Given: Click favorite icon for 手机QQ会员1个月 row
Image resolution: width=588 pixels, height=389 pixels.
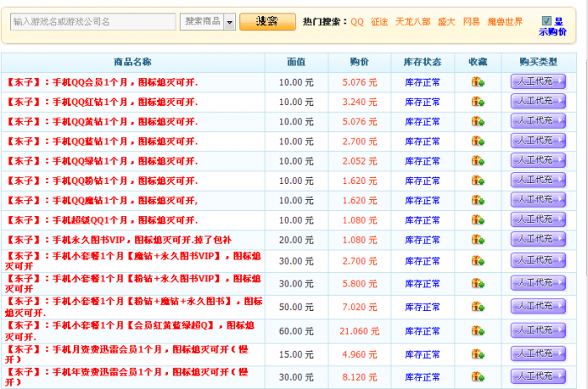Looking at the screenshot, I should 478,81.
